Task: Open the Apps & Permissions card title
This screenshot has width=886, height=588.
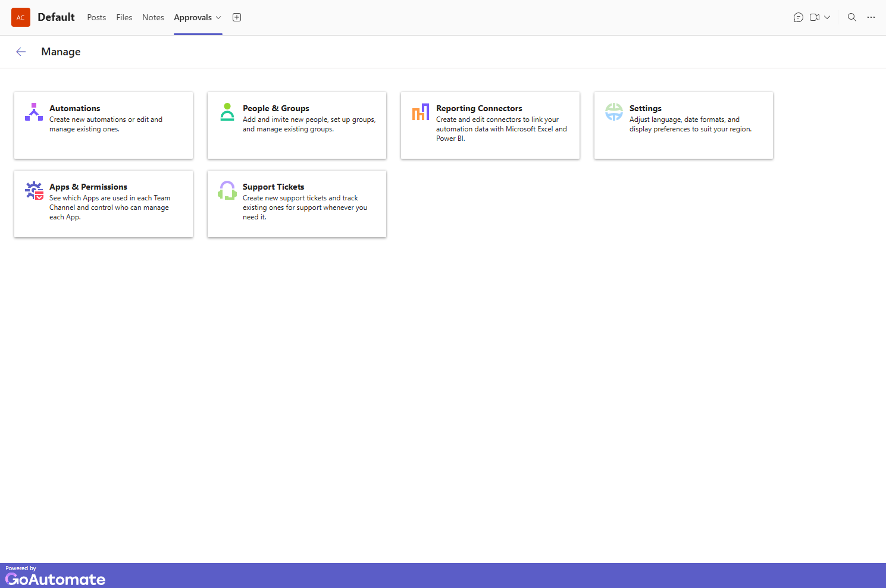Action: 88,187
